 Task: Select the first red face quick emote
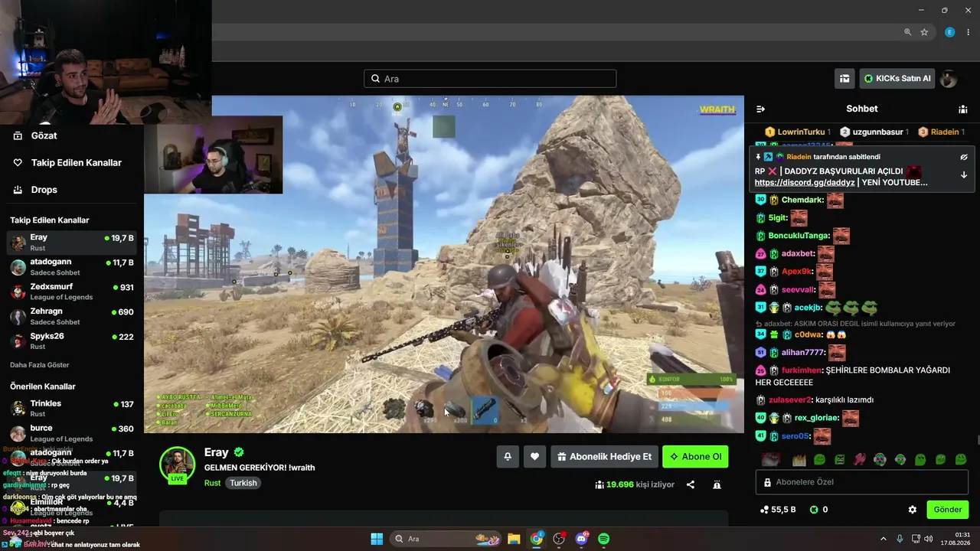tap(771, 459)
